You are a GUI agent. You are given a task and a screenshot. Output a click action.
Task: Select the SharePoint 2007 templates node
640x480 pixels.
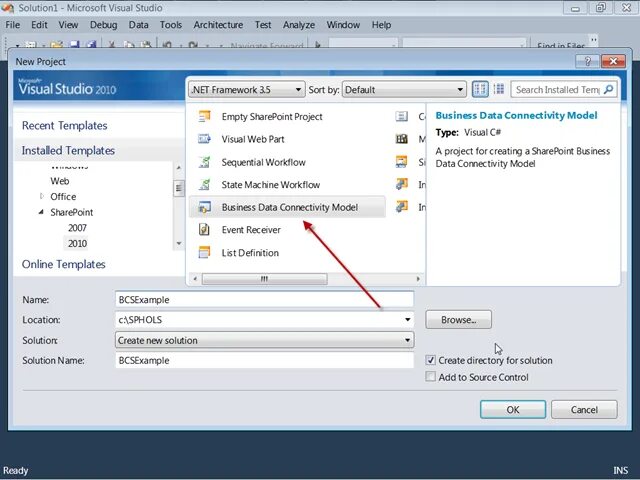[77, 228]
